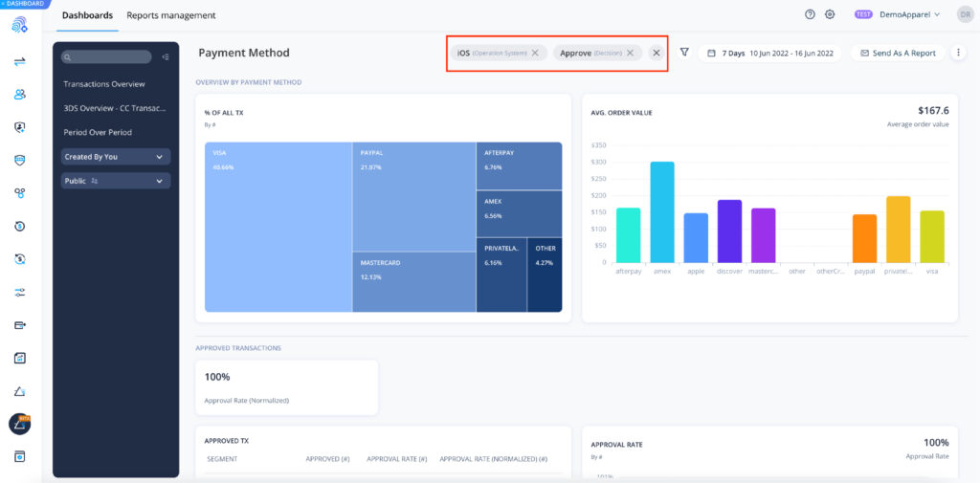Select the VISA tile in the treemap
The image size is (980, 483).
[x=278, y=227]
